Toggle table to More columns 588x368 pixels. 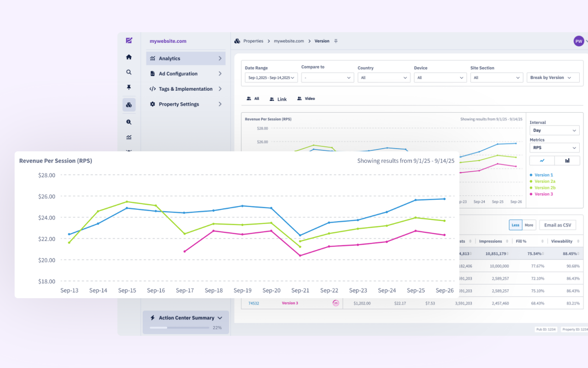tap(529, 225)
